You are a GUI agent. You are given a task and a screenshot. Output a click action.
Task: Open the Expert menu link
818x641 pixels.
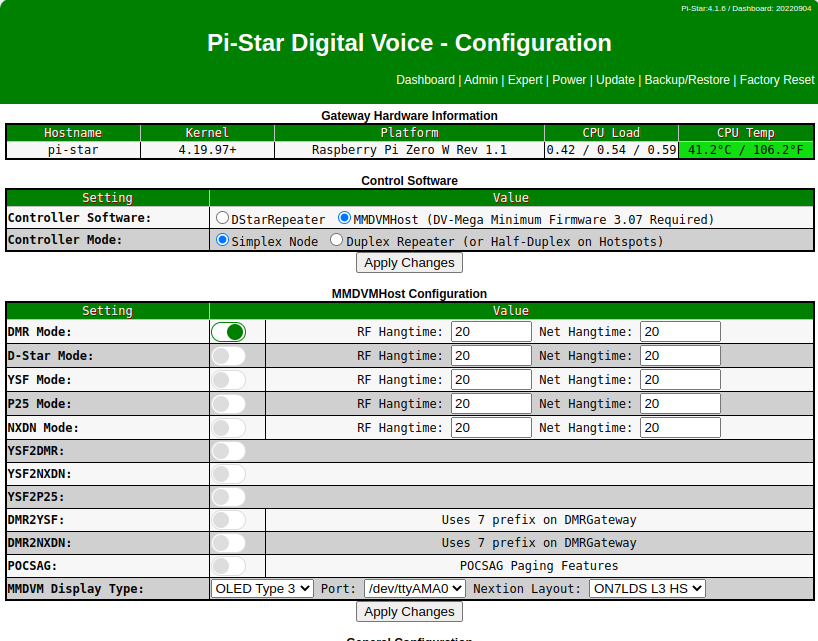point(525,80)
